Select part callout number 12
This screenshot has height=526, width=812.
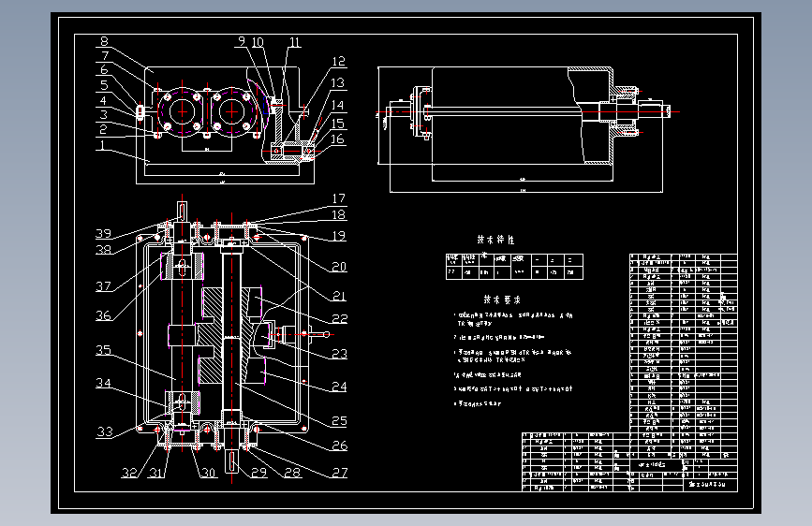[338, 62]
